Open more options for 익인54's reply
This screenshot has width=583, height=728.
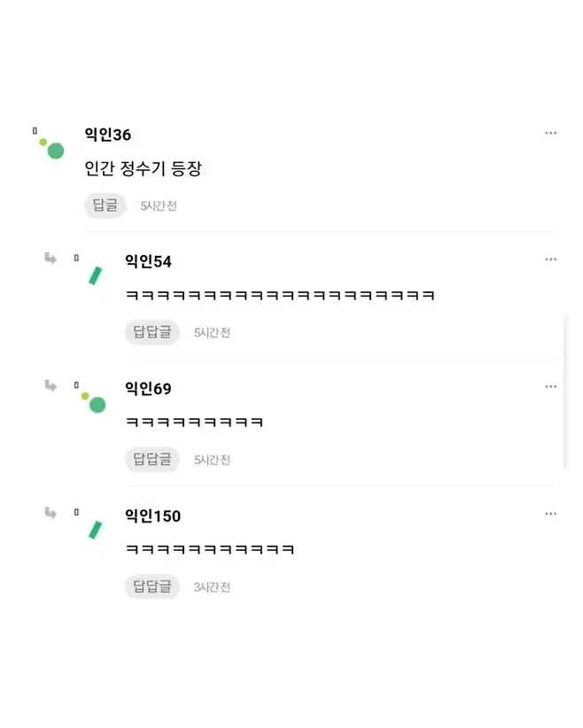click(550, 259)
